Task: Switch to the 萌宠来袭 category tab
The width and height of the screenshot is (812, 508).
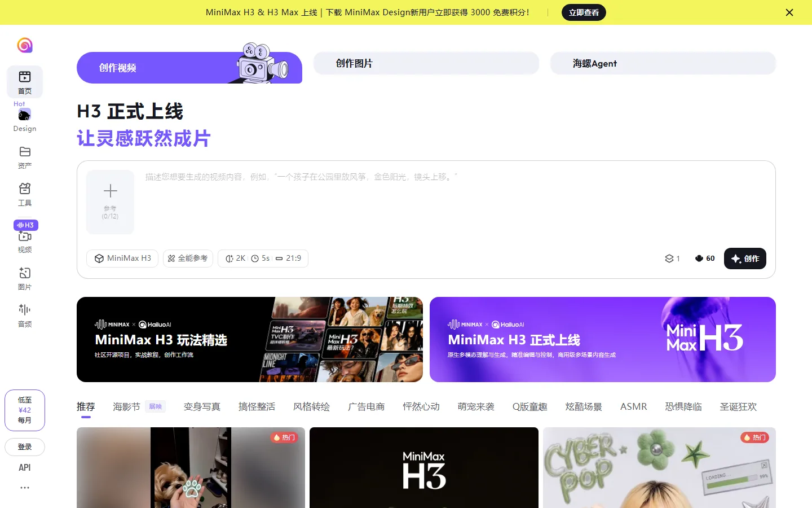Action: coord(476,406)
